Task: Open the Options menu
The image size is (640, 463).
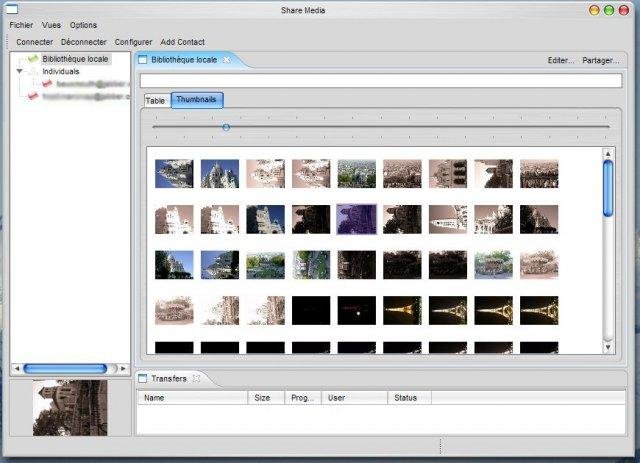Action: coord(83,25)
